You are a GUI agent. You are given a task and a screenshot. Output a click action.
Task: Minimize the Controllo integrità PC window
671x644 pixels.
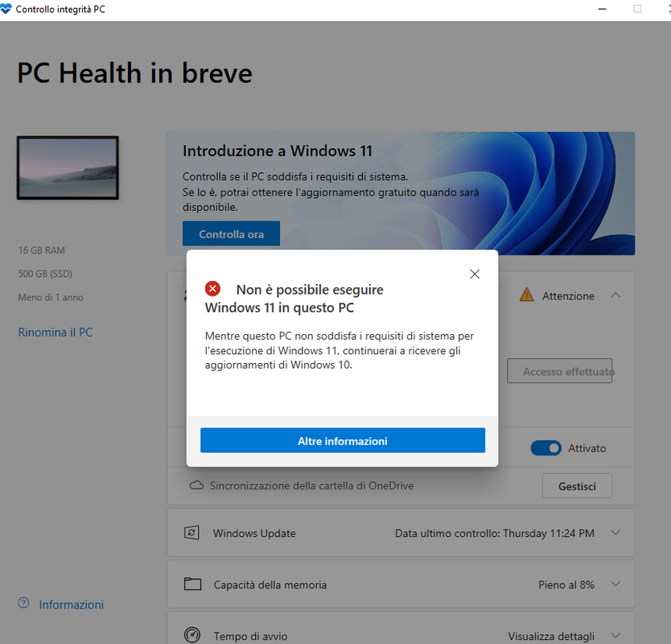(602, 9)
